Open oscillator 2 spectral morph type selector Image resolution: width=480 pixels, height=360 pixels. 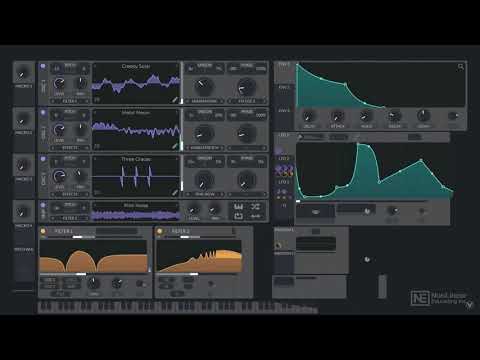click(205, 147)
